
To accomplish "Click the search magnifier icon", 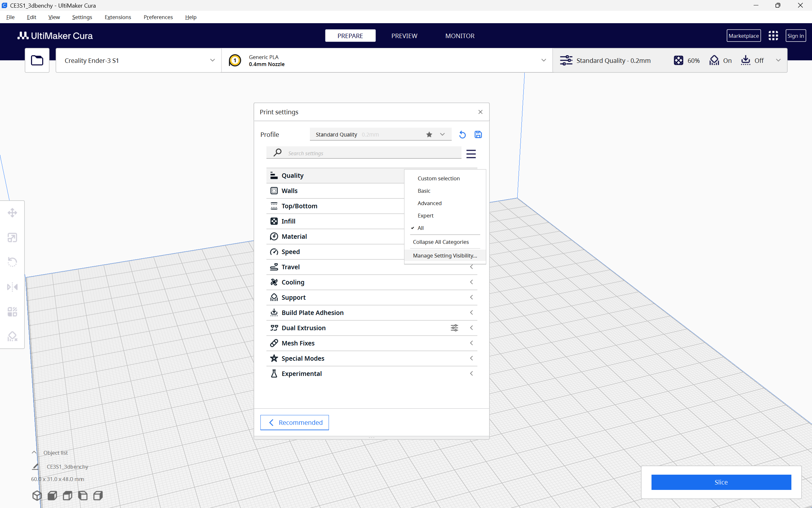I will (278, 152).
